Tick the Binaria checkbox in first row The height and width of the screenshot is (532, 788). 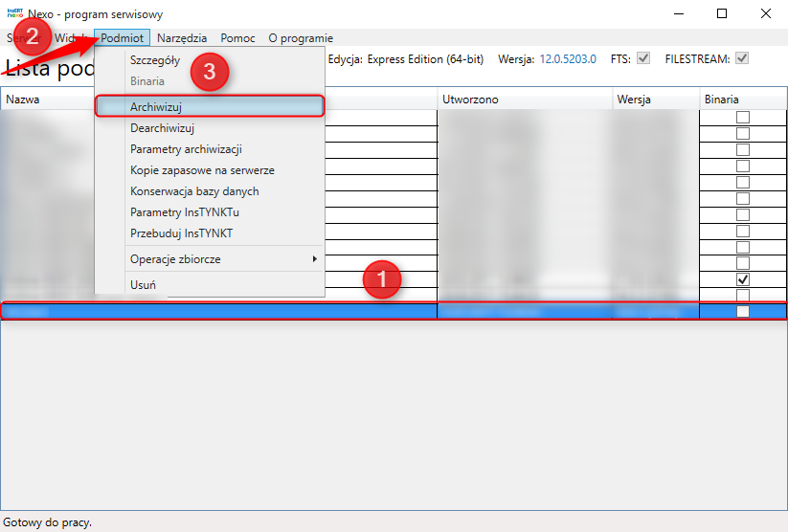(x=742, y=117)
